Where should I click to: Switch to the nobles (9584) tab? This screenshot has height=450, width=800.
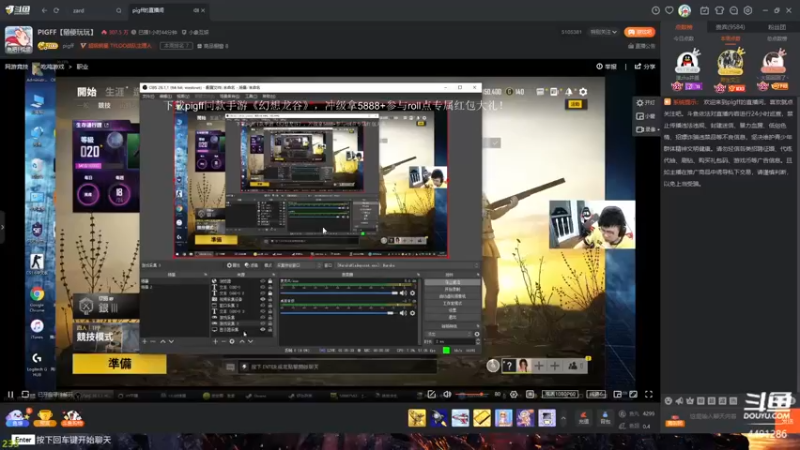pyautogui.click(x=730, y=27)
